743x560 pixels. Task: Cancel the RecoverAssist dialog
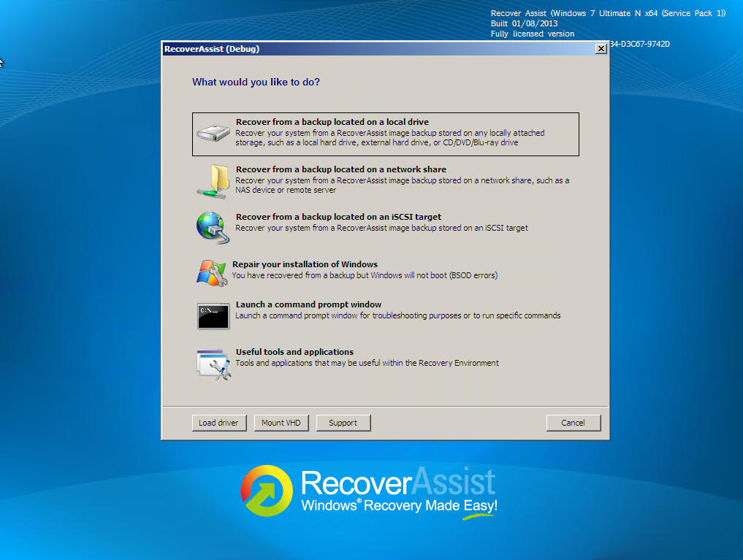coord(574,423)
